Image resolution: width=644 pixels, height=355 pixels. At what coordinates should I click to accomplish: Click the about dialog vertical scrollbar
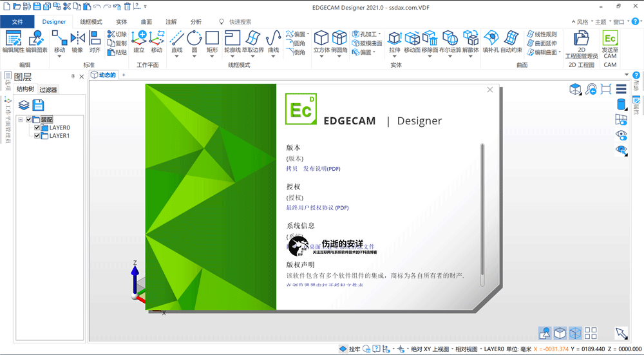tap(482, 215)
